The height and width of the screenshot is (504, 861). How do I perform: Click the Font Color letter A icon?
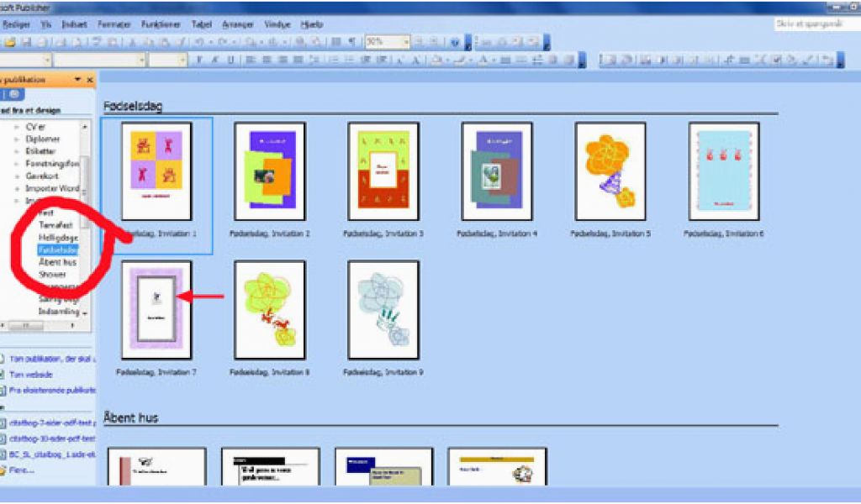click(x=483, y=60)
